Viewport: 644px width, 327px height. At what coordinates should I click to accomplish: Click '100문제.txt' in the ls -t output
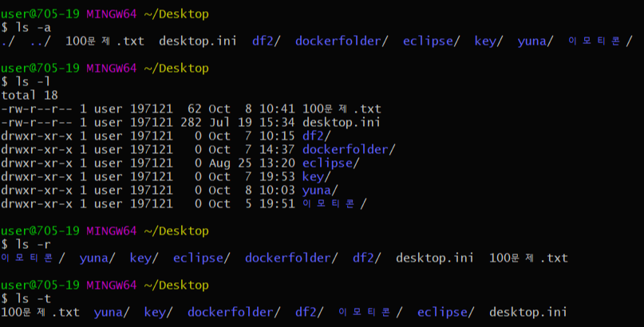(x=40, y=312)
